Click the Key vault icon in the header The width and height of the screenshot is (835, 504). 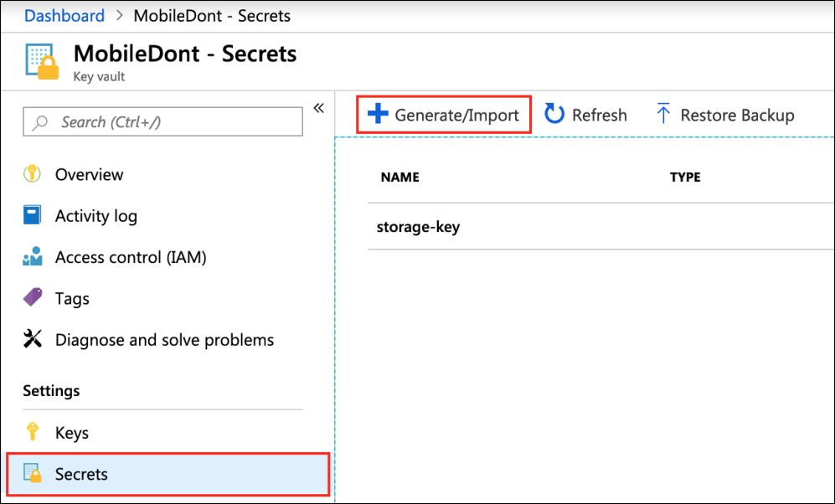click(x=42, y=61)
